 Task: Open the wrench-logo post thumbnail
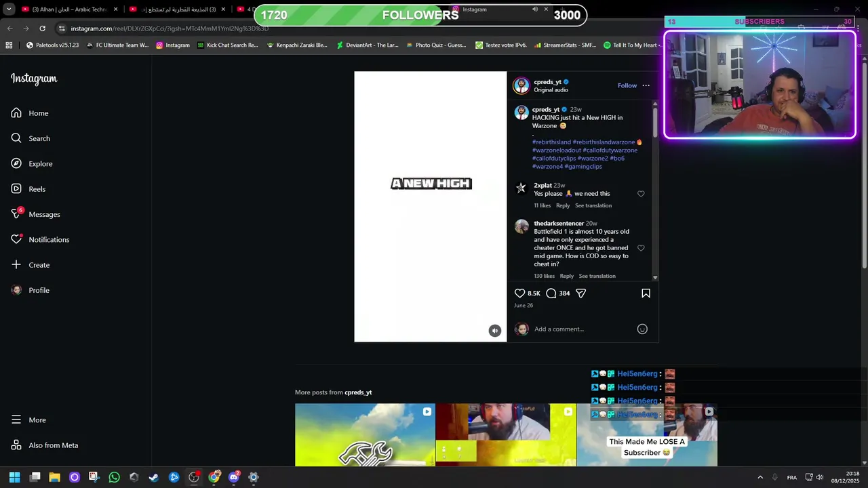[365, 435]
